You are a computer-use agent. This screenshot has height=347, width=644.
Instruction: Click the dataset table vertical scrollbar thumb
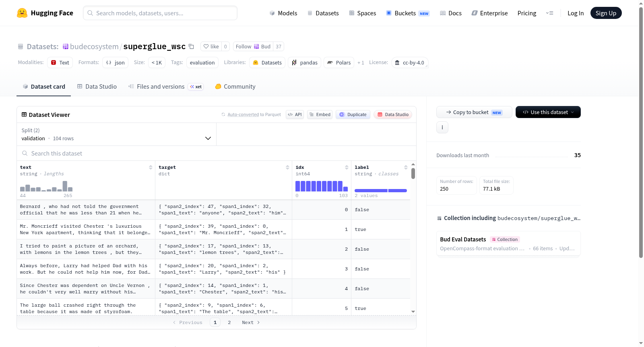click(413, 174)
